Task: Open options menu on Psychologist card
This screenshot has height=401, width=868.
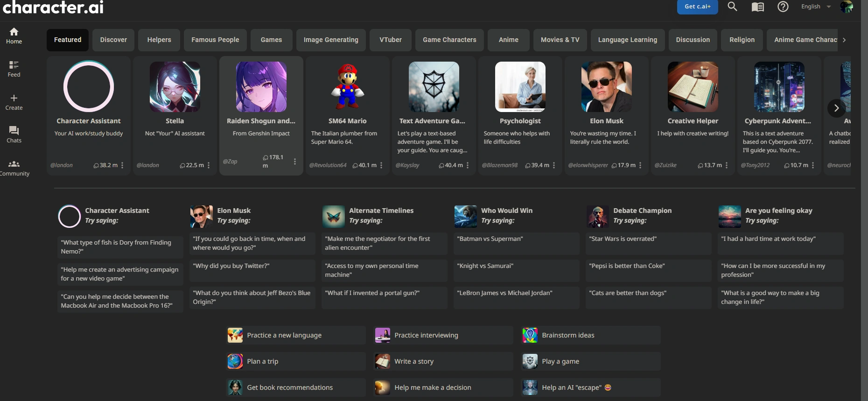Action: click(554, 165)
